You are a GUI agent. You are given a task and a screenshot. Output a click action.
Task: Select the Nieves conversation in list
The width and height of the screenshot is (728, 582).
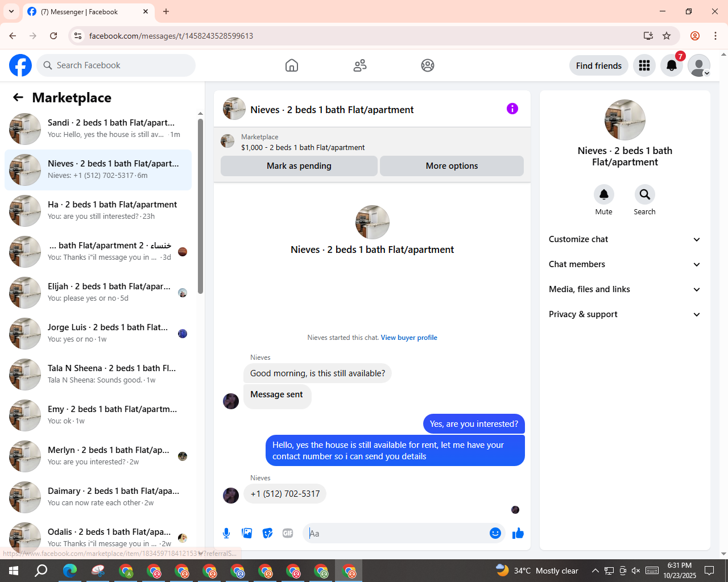tap(98, 170)
